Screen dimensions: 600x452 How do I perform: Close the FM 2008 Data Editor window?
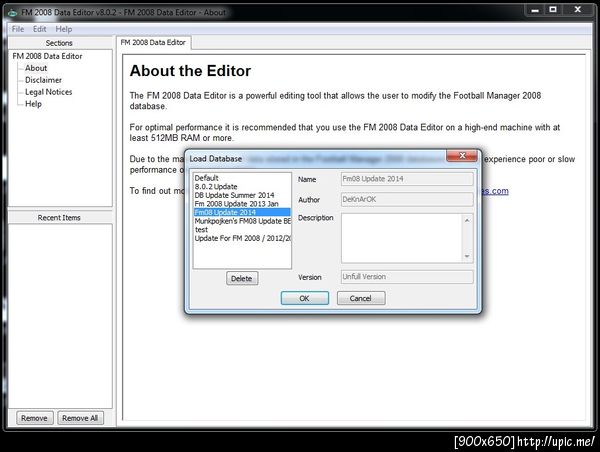(578, 10)
